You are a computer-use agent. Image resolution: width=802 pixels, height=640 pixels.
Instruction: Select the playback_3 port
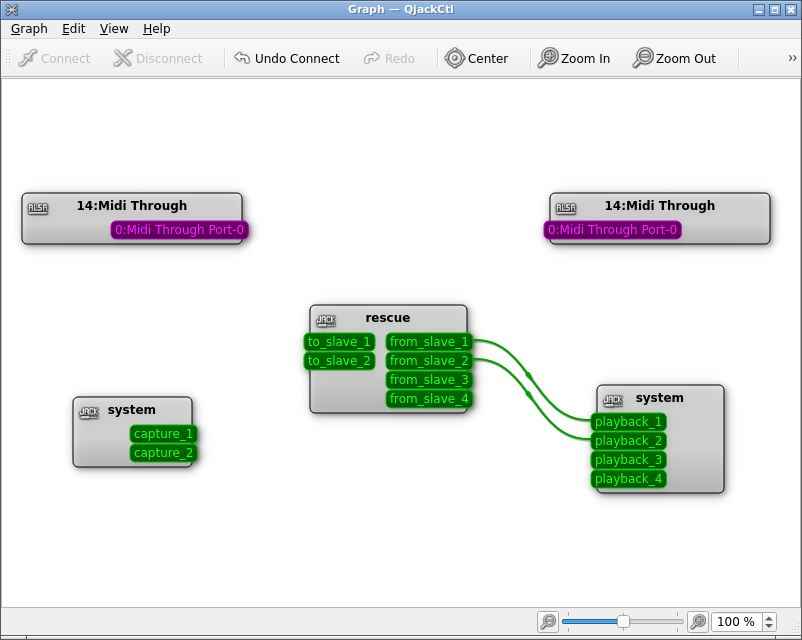(x=629, y=460)
